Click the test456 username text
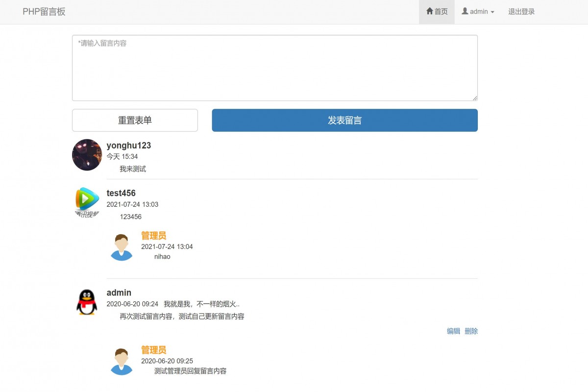Viewport: 588px width, 392px height. 121,193
